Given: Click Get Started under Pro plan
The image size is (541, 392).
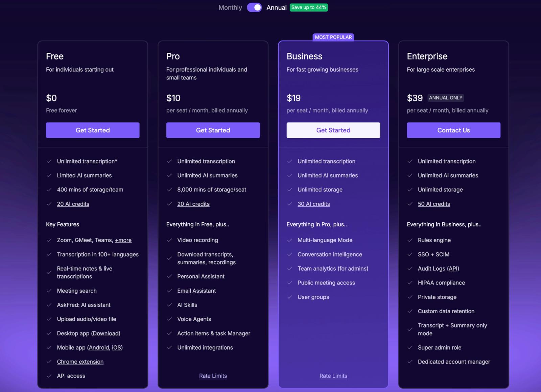Looking at the screenshot, I should click(213, 130).
